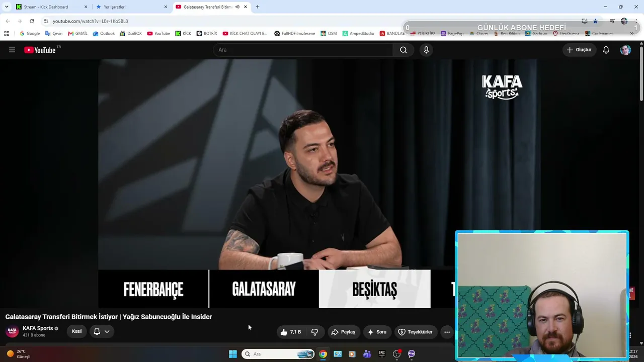The height and width of the screenshot is (362, 644).
Task: Open Microsoft Teams from taskbar
Action: [367, 354]
